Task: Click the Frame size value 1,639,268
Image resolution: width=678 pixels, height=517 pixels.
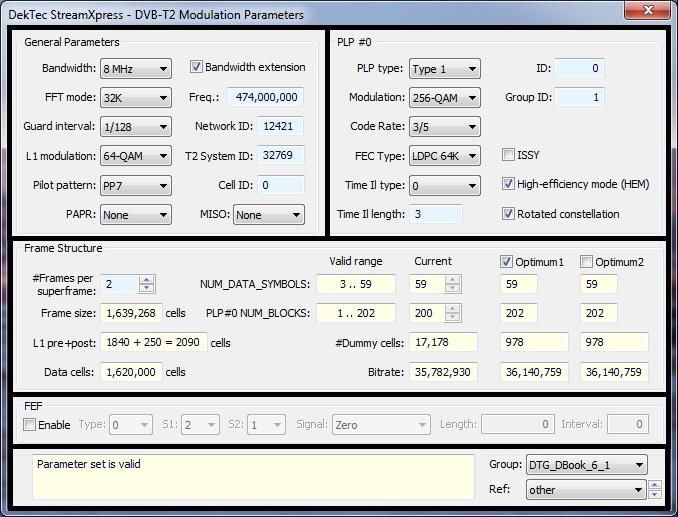Action: pyautogui.click(x=131, y=313)
